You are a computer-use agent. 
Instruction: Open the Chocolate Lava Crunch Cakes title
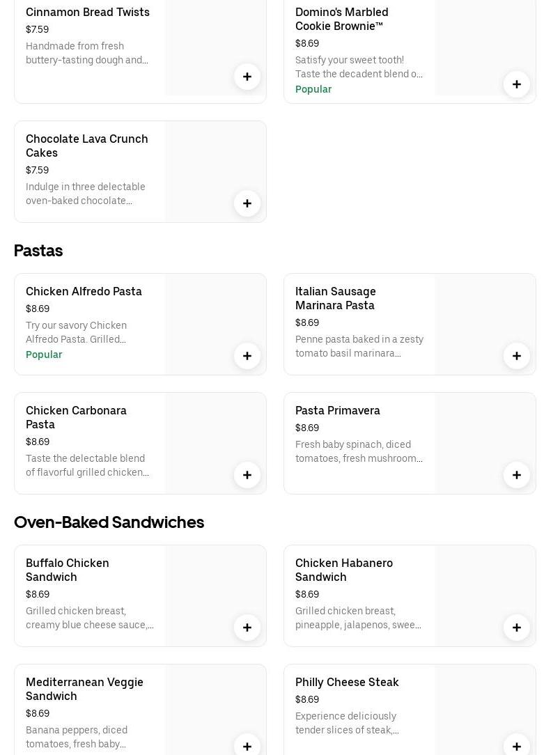tap(86, 146)
